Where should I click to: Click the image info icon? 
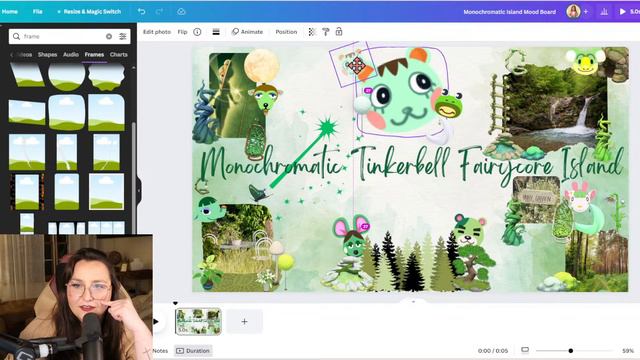[197, 32]
